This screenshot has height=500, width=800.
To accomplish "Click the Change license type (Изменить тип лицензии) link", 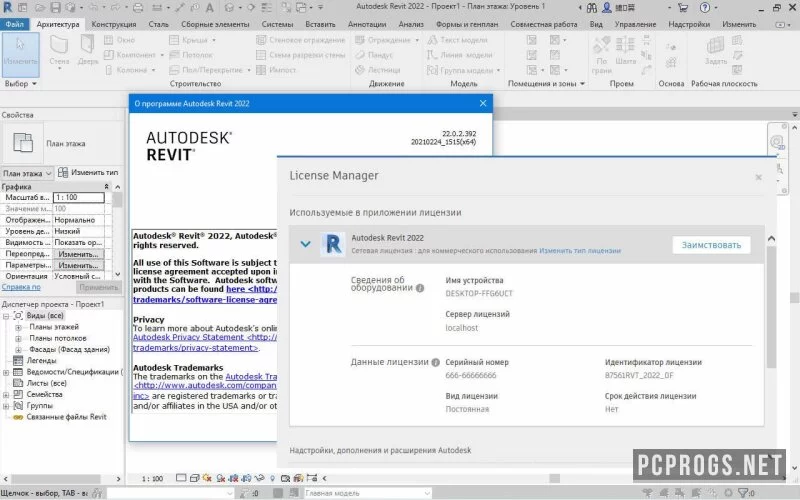I will (x=580, y=251).
